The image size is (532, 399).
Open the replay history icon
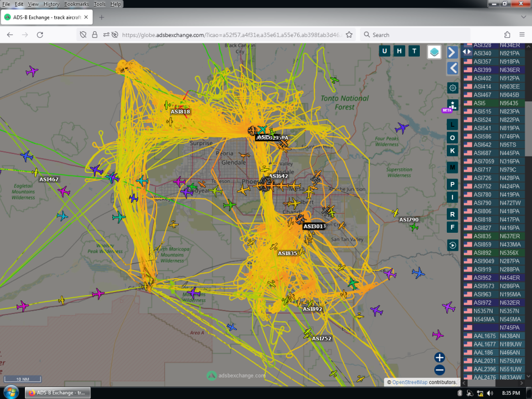pos(453,245)
